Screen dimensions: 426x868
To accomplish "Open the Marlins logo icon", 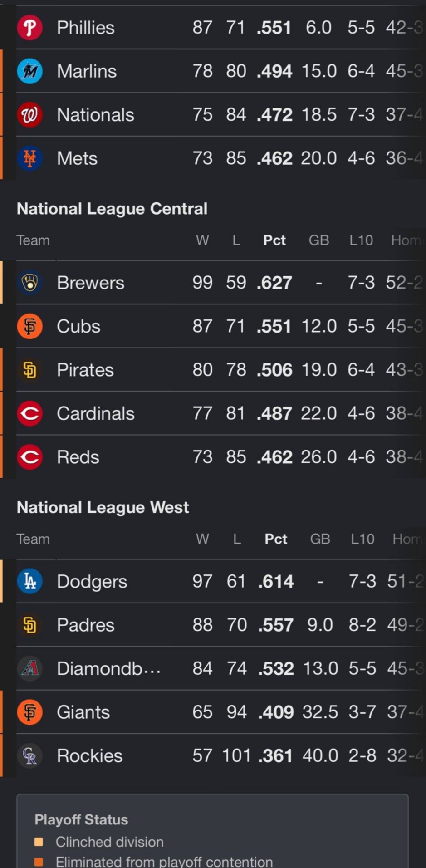I will coord(30,71).
